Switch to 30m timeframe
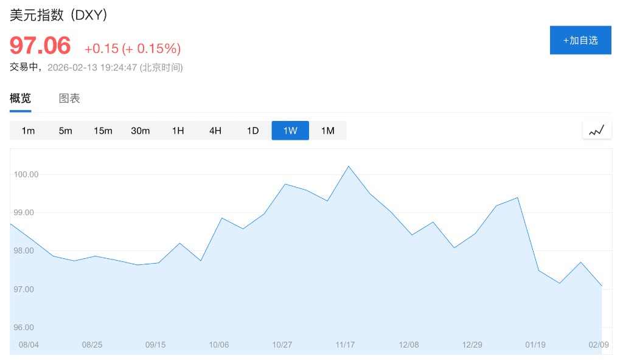623x364 pixels. 141,131
